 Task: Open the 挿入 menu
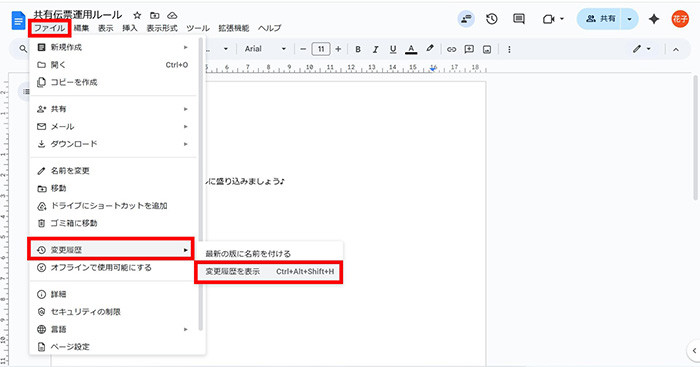130,28
